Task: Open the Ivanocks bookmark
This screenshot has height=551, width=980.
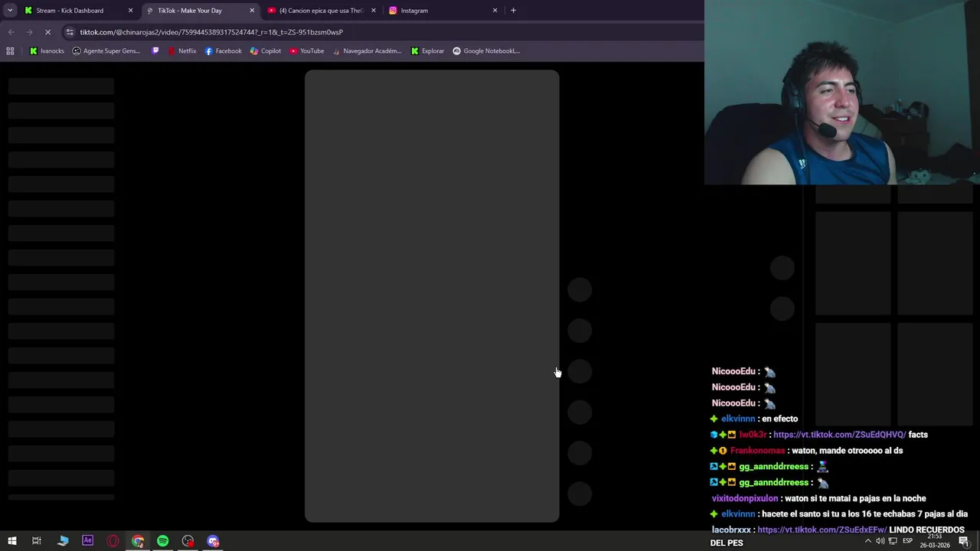Action: [47, 51]
